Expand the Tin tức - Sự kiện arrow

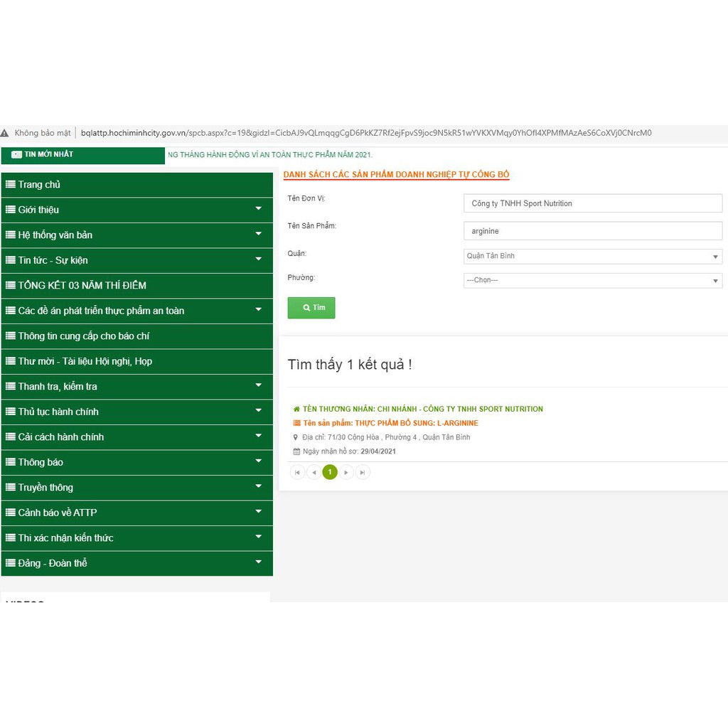tap(259, 259)
